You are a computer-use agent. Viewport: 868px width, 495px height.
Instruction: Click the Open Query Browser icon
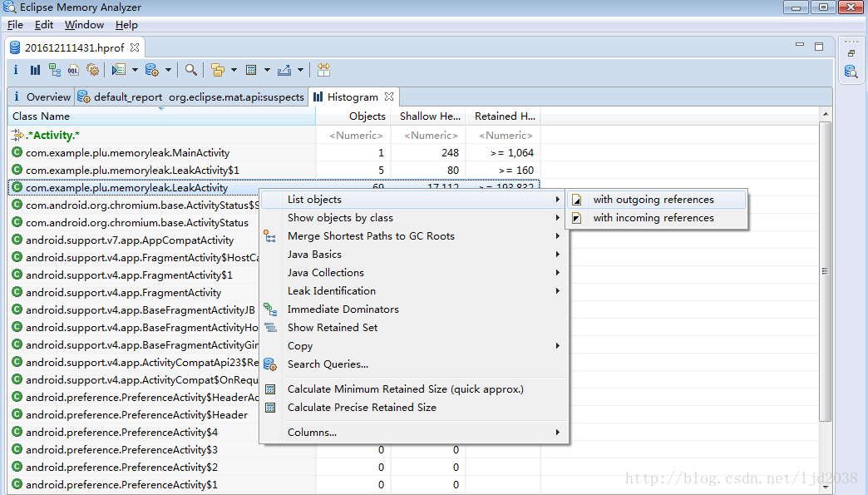click(151, 70)
